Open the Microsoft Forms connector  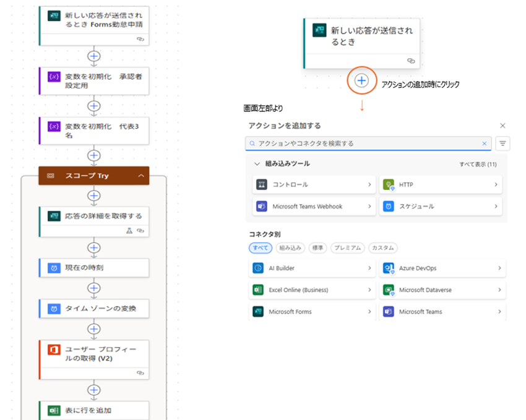[x=312, y=312]
